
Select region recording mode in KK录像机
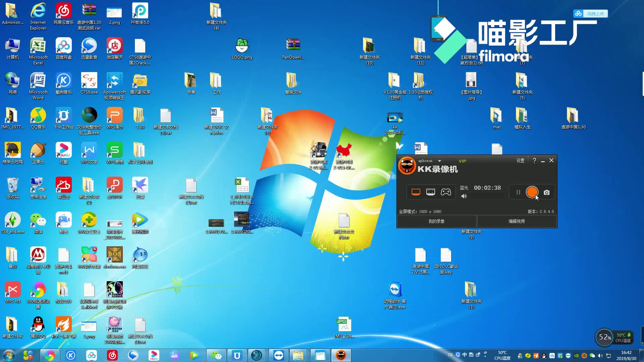point(431,192)
